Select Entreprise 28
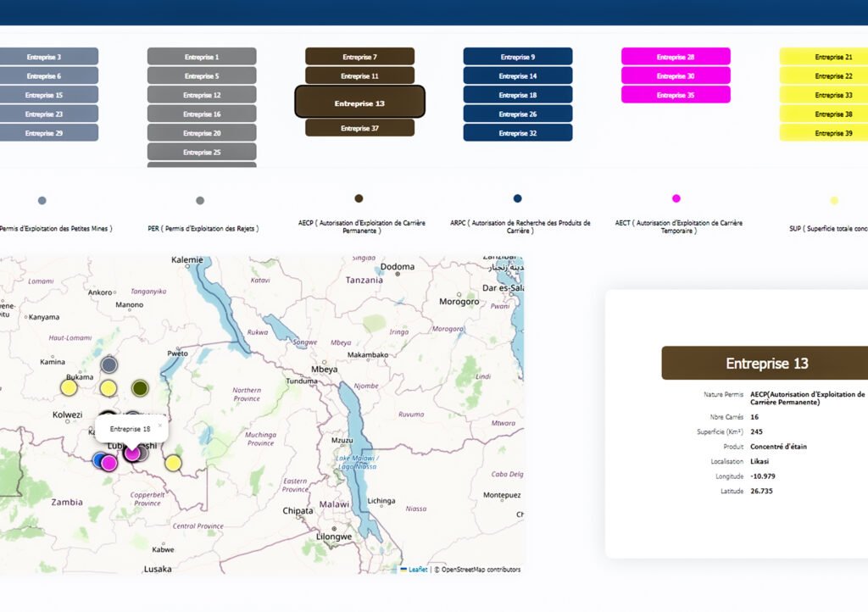Screen dimensions: 868x612 [676, 57]
